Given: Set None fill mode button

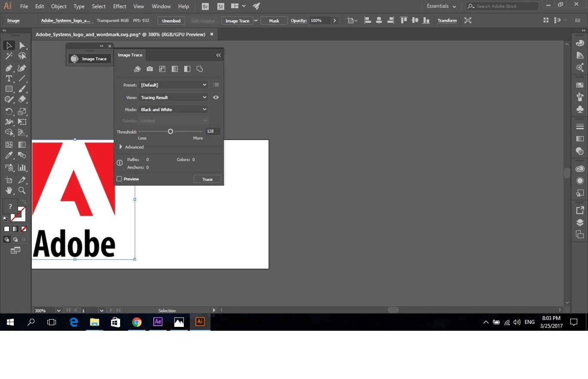Looking at the screenshot, I should tap(24, 229).
